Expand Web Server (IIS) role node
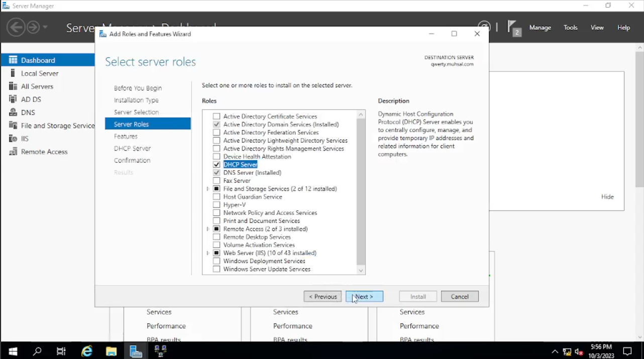 [x=208, y=253]
